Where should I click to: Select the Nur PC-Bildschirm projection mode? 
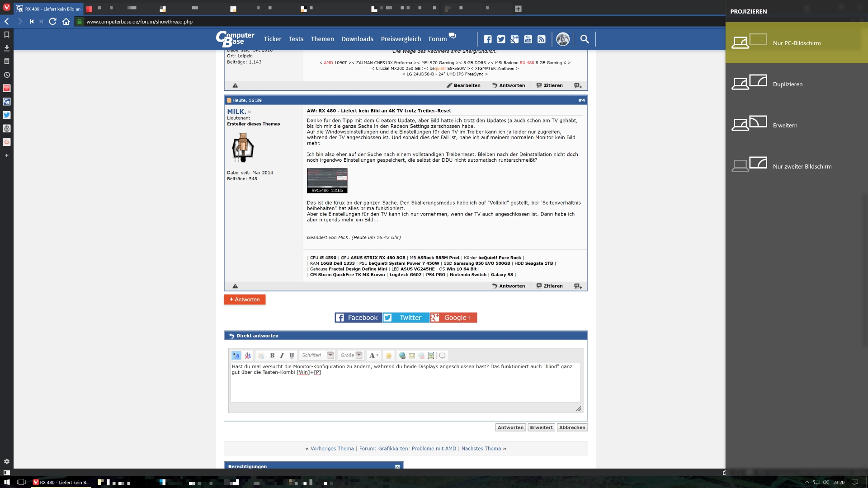click(x=796, y=43)
